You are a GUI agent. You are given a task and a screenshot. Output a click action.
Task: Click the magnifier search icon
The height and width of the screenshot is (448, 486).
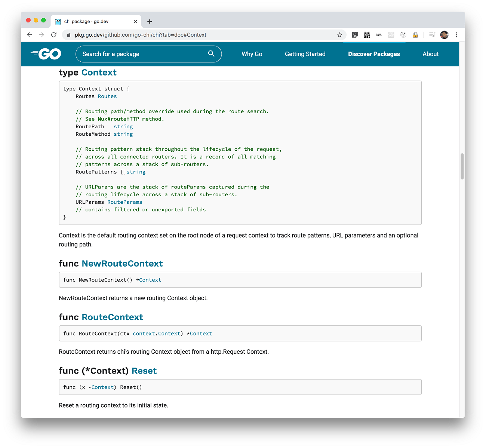(211, 53)
